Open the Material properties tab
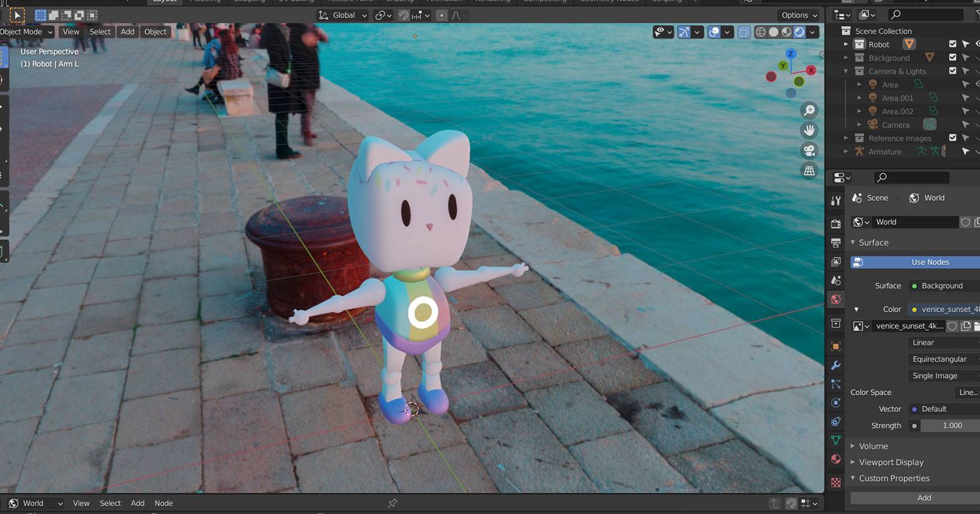The width and height of the screenshot is (980, 514). 835,459
